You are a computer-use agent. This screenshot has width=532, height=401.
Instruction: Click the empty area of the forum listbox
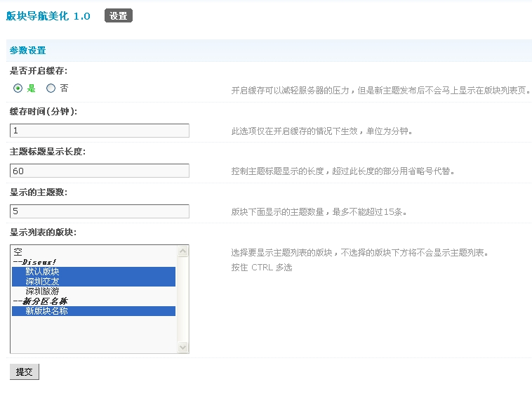coord(93,334)
